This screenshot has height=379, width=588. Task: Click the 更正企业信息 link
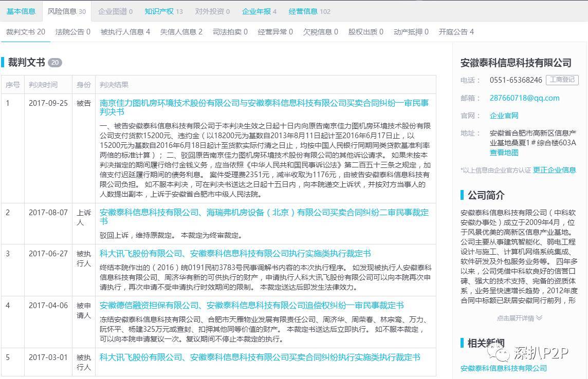(x=554, y=170)
